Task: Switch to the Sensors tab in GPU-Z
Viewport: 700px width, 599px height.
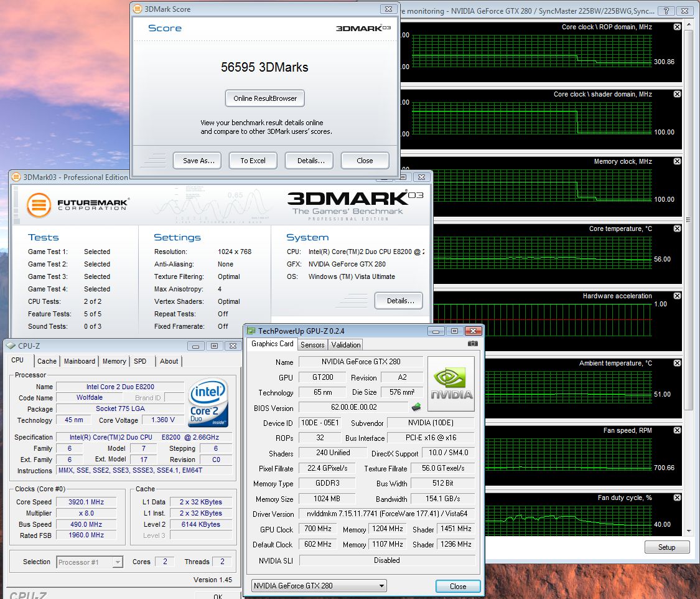Action: point(312,344)
